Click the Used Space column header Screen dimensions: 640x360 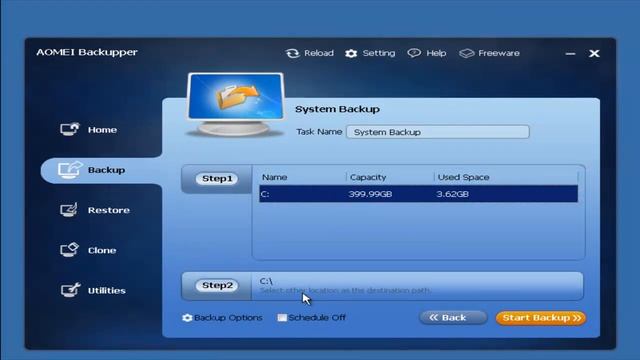tap(463, 177)
